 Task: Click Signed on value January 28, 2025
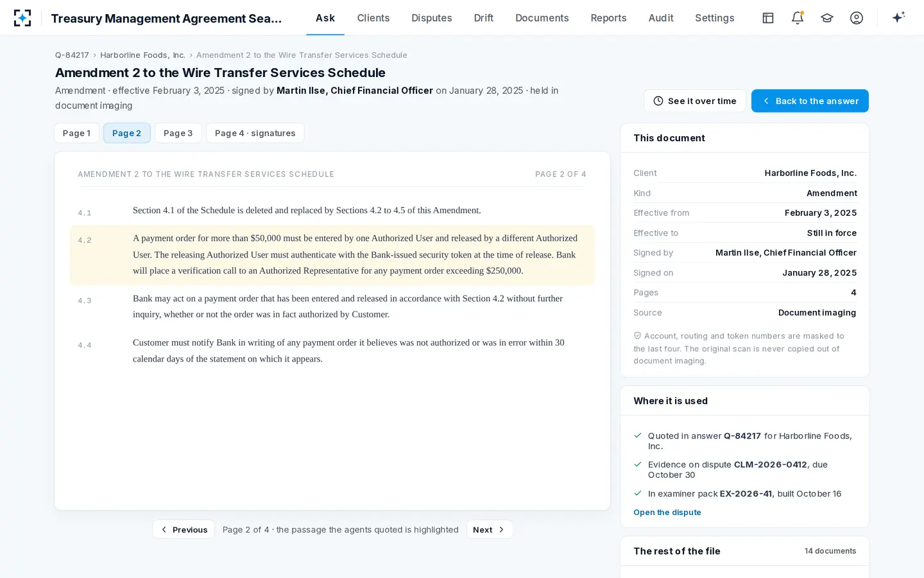tap(819, 272)
